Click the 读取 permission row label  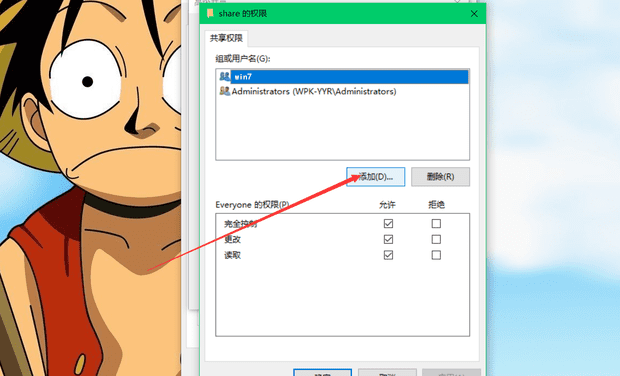pyautogui.click(x=232, y=255)
